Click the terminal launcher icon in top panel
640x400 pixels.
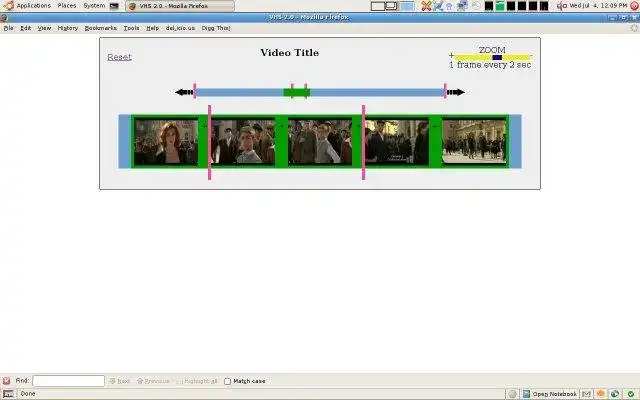click(114, 6)
